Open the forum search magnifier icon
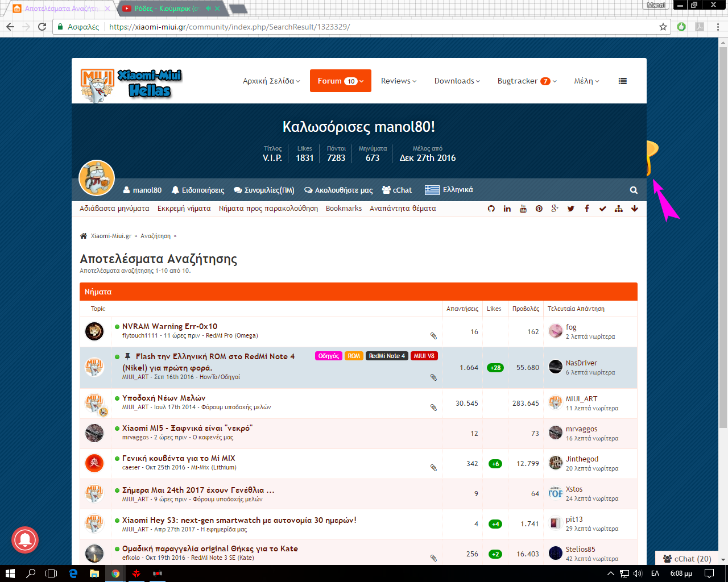Image resolution: width=728 pixels, height=582 pixels. [x=634, y=190]
